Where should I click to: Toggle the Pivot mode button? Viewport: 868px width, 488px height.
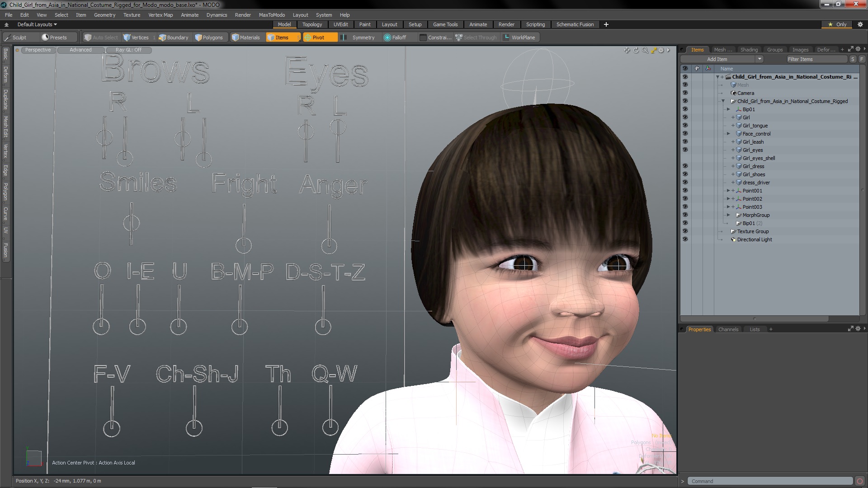320,38
